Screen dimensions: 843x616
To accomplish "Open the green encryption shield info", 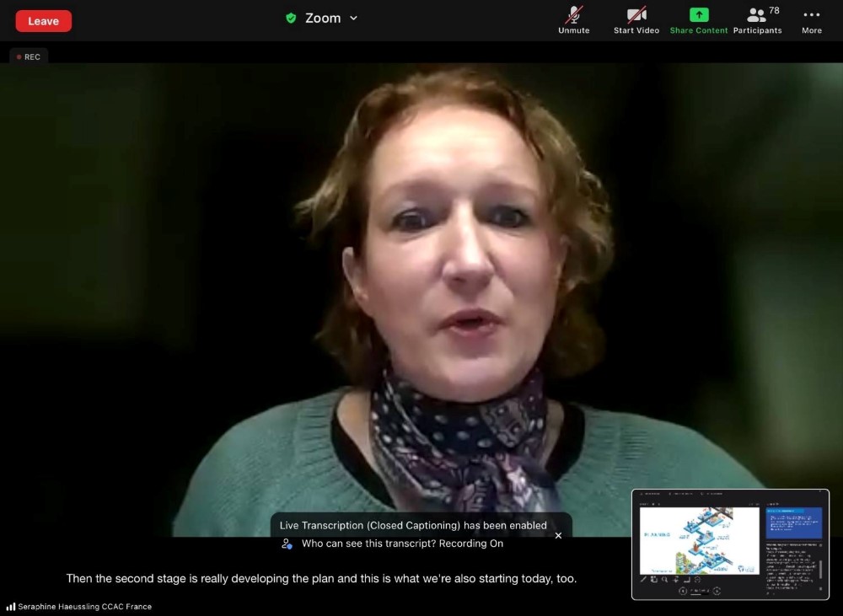I will 291,18.
